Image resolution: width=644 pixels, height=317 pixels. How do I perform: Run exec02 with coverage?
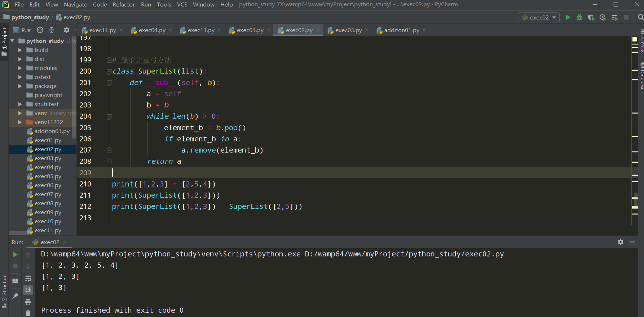(x=591, y=17)
